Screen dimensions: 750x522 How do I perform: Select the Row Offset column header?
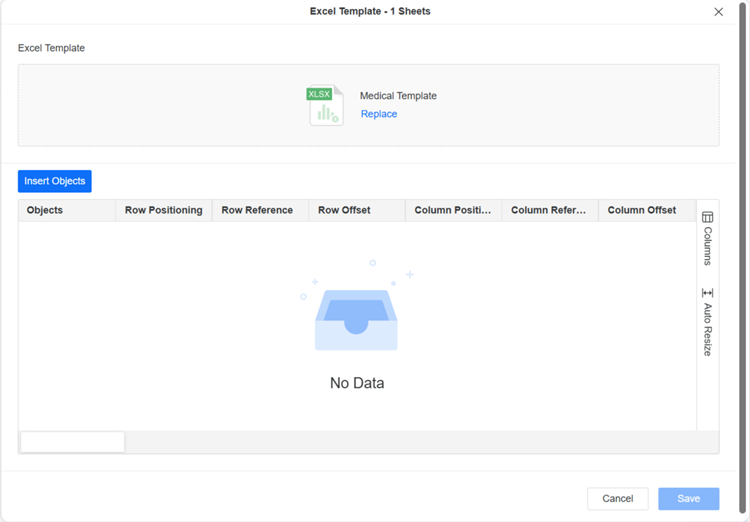(x=344, y=211)
